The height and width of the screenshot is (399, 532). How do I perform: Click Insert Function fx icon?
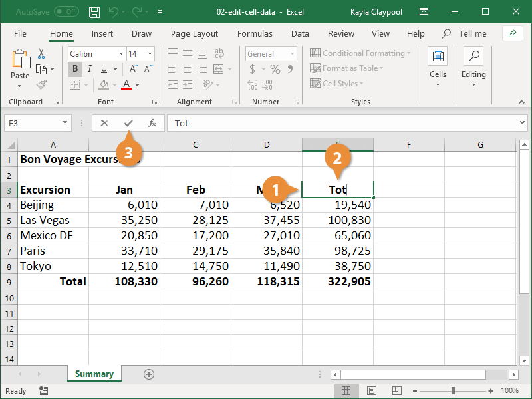click(152, 123)
